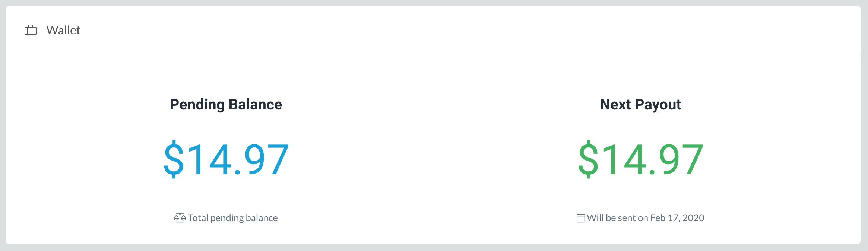Click the Pending Balance heading

point(226,105)
